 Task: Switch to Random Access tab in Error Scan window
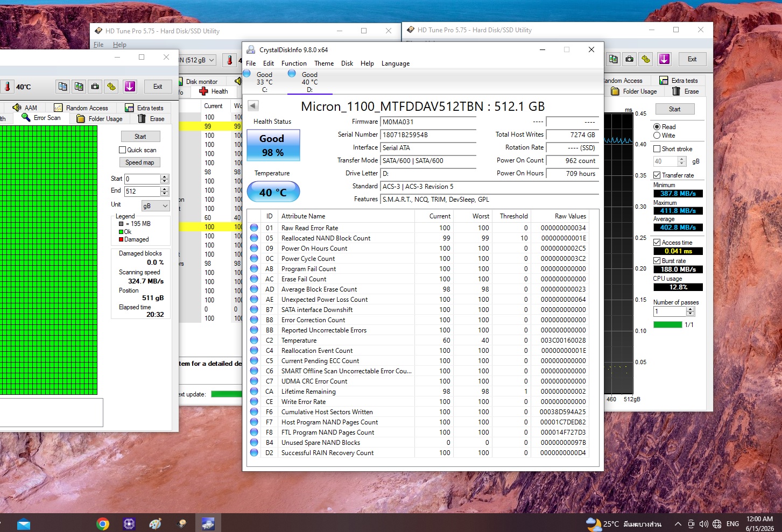(x=81, y=108)
